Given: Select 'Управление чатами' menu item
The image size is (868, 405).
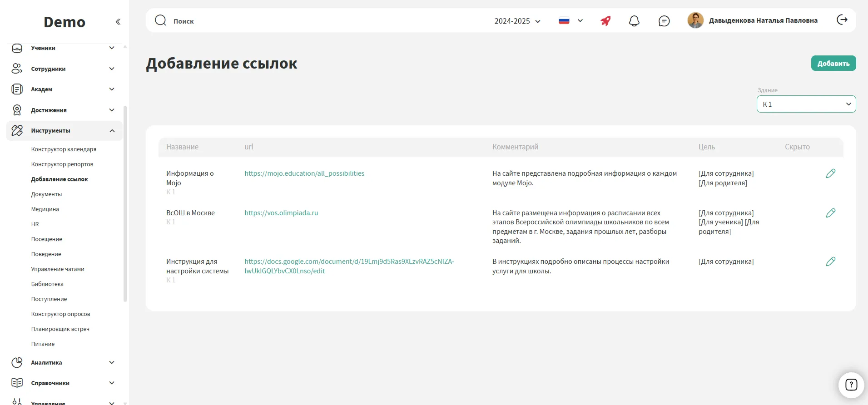Looking at the screenshot, I should (x=58, y=269).
